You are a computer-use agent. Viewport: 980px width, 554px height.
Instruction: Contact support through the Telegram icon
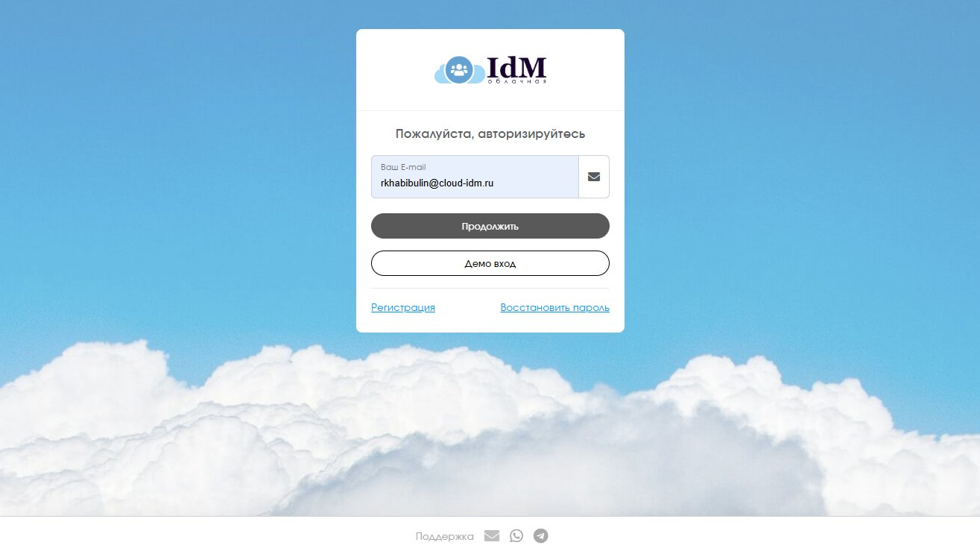tap(541, 535)
